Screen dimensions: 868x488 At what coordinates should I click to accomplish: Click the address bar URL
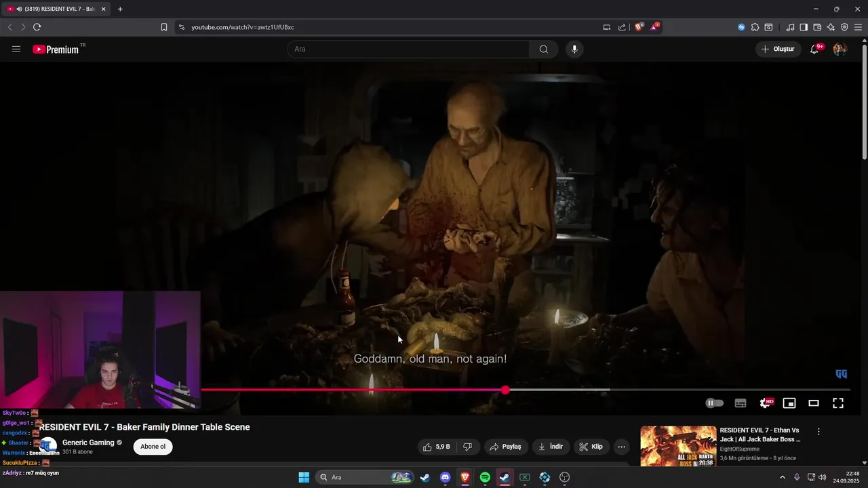click(243, 27)
